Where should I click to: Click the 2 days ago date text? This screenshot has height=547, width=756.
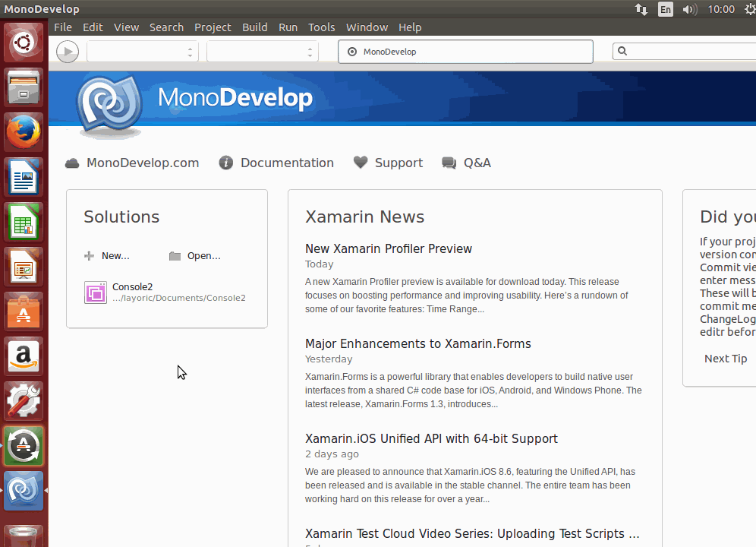pyautogui.click(x=332, y=454)
